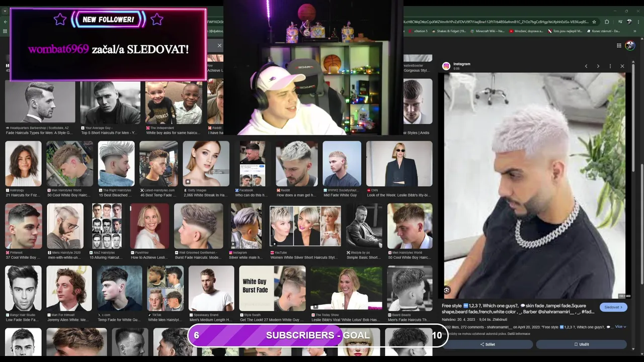Go to next image in preview panel
The image size is (644, 362).
point(598,66)
